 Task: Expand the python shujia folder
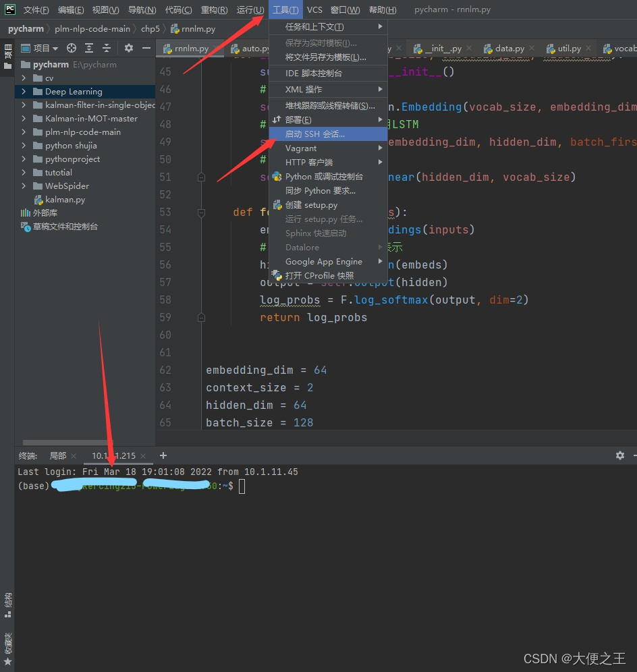[x=24, y=145]
